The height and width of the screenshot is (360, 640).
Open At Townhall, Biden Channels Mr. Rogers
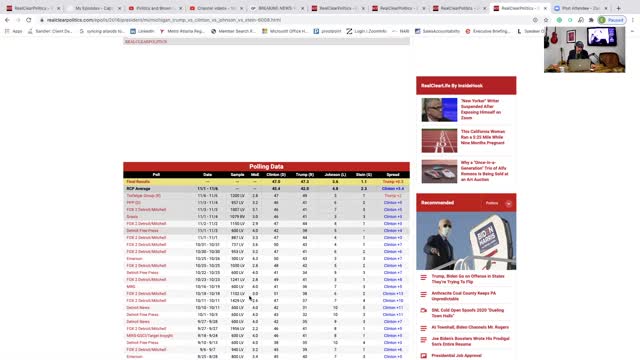tap(470, 327)
